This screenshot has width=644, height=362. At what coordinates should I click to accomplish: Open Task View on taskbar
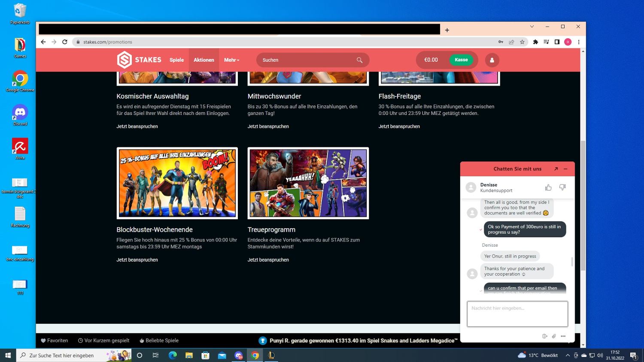(156, 355)
